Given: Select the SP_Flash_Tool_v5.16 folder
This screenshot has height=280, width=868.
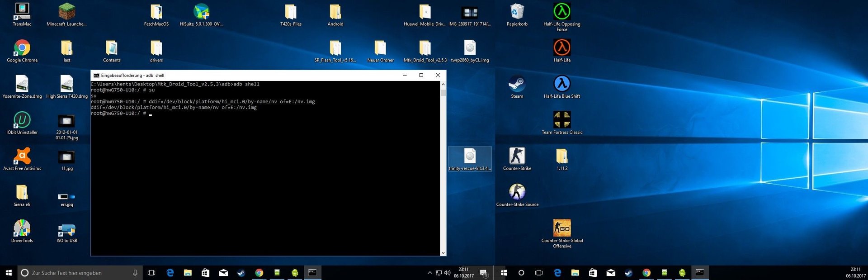Looking at the screenshot, I should click(335, 48).
